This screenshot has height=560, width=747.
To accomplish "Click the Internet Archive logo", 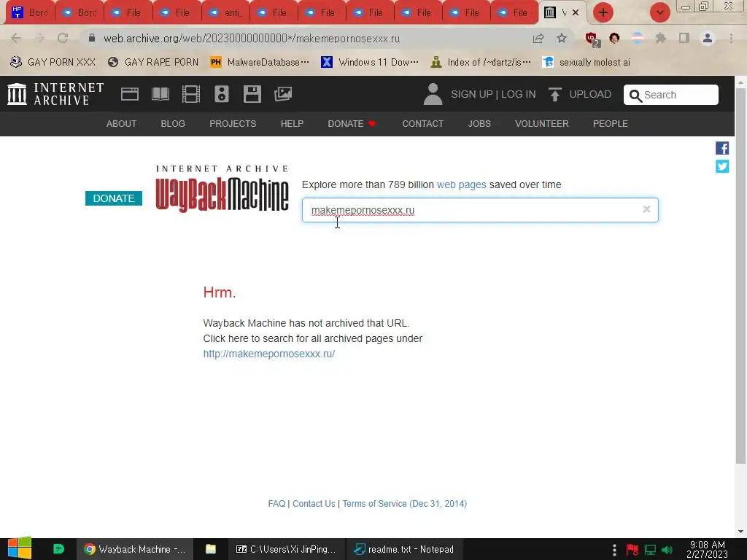I will [55, 94].
